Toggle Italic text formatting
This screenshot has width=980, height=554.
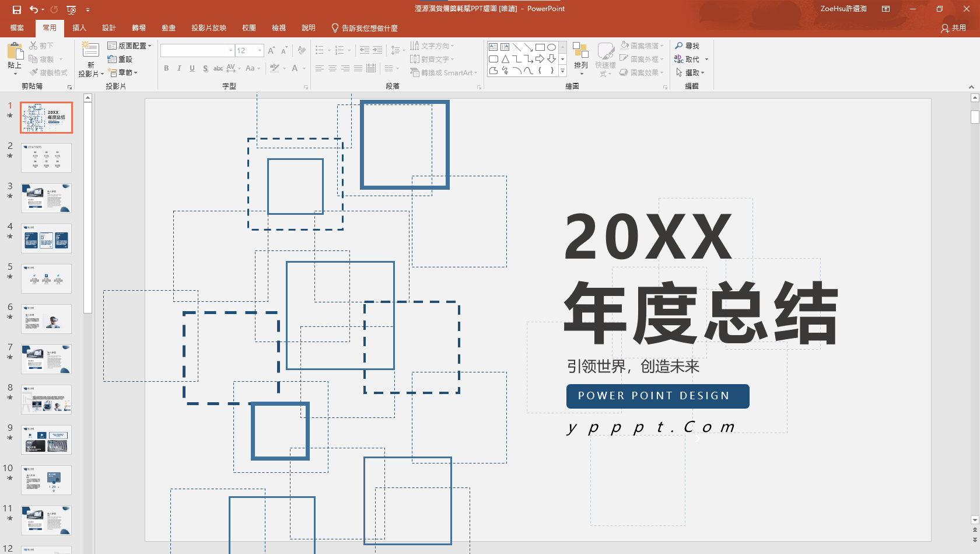coord(179,68)
